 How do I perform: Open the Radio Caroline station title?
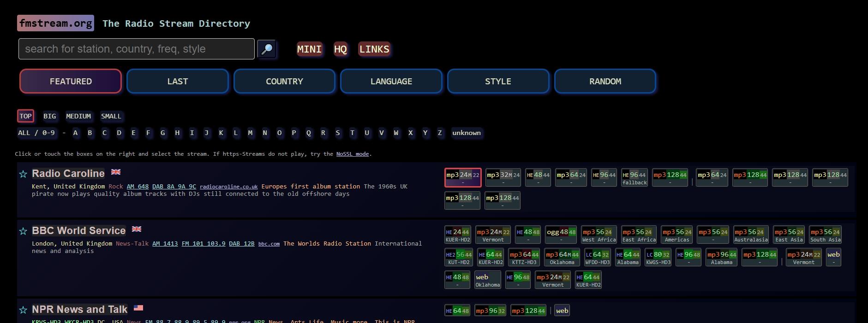(68, 174)
